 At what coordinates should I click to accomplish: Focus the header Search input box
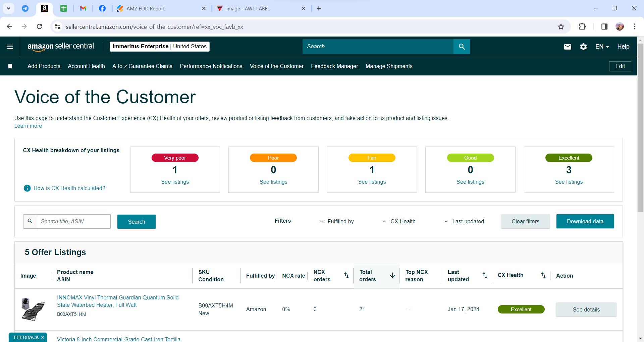click(x=378, y=47)
